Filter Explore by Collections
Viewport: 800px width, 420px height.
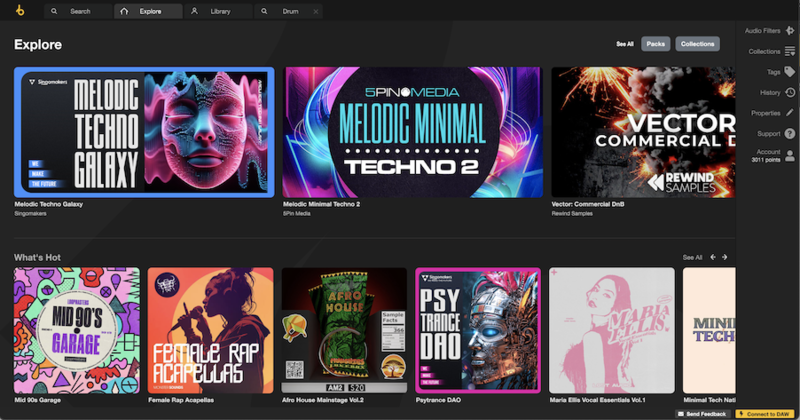[x=697, y=44]
